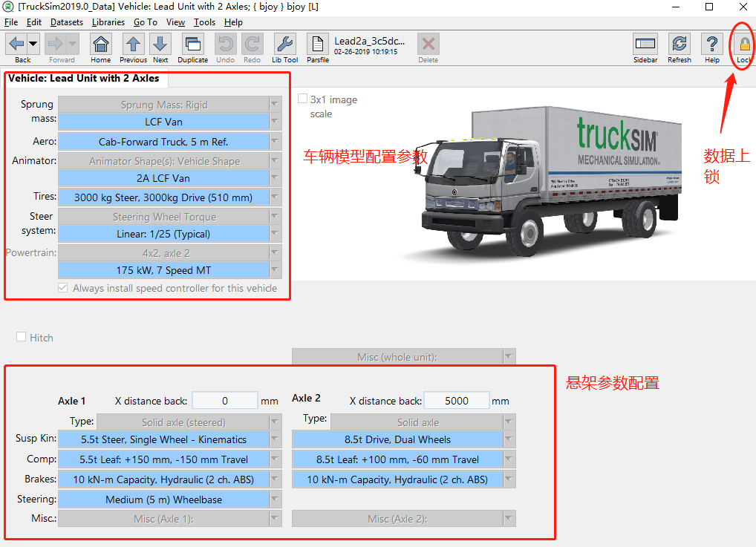The height and width of the screenshot is (547, 756).
Task: Open the Libraries menu
Action: pos(108,22)
